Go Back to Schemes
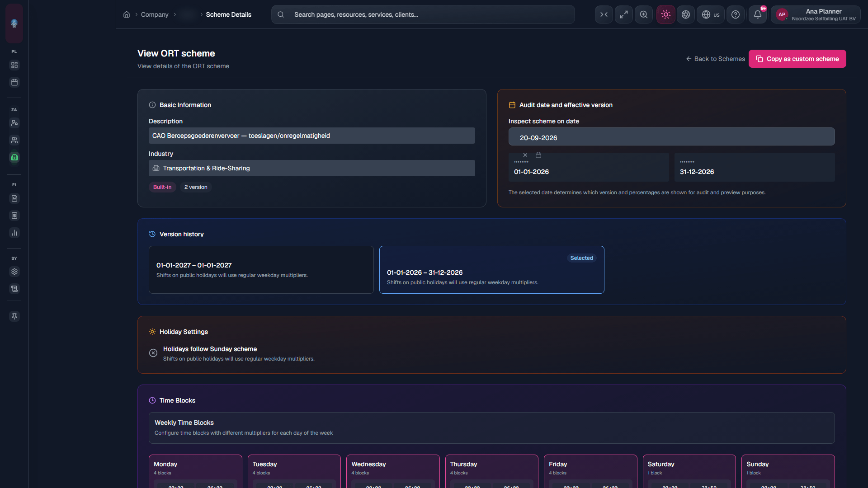Screen dimensions: 868x488 pos(716,59)
